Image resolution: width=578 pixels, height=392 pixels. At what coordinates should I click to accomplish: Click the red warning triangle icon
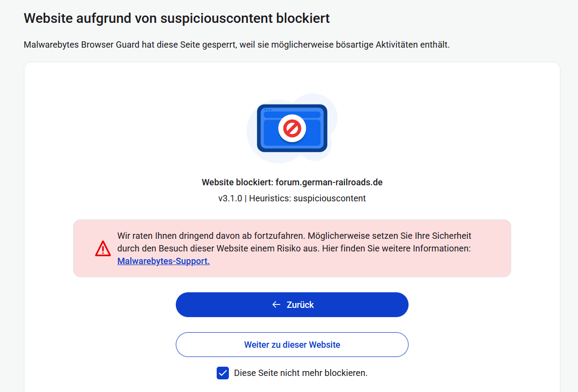point(103,249)
